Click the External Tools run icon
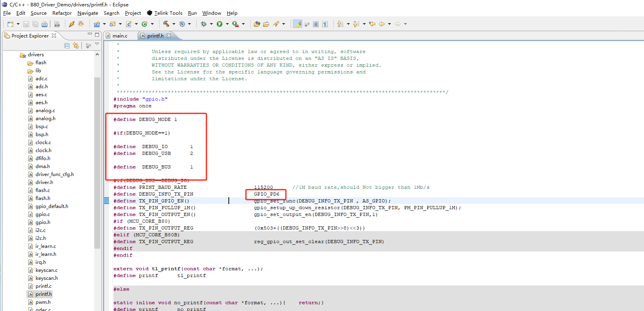Image resolution: width=644 pixels, height=311 pixels. 235,24
